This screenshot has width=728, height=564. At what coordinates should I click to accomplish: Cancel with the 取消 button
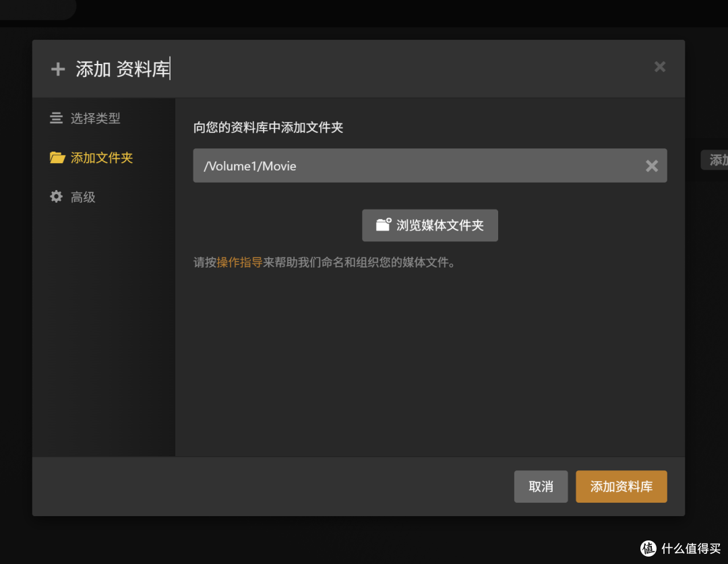(541, 487)
